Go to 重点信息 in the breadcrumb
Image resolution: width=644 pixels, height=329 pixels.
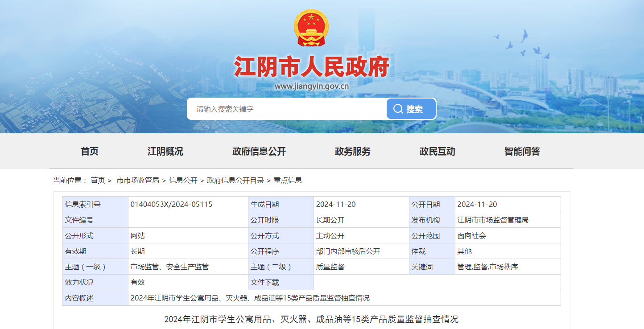(288, 181)
